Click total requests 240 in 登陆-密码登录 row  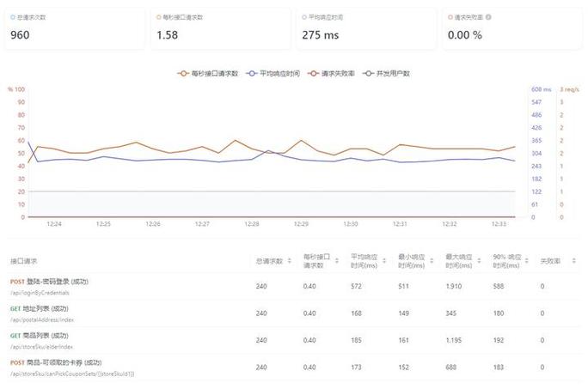(261, 286)
